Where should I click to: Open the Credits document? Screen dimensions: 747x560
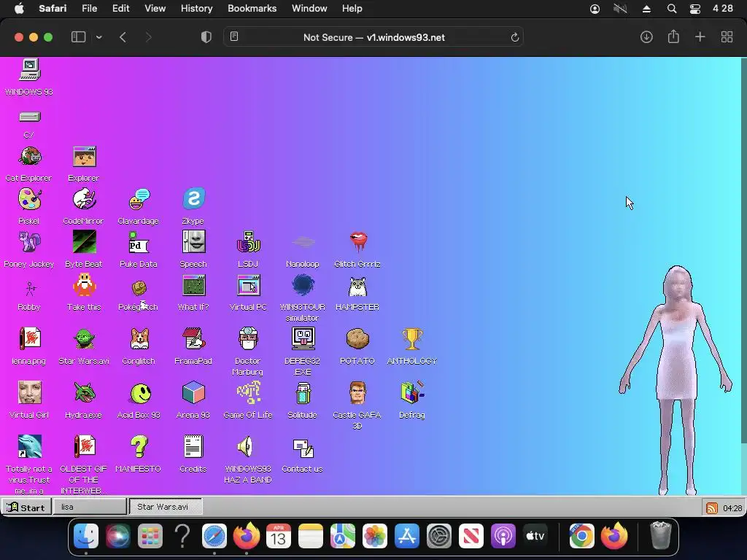pyautogui.click(x=194, y=447)
